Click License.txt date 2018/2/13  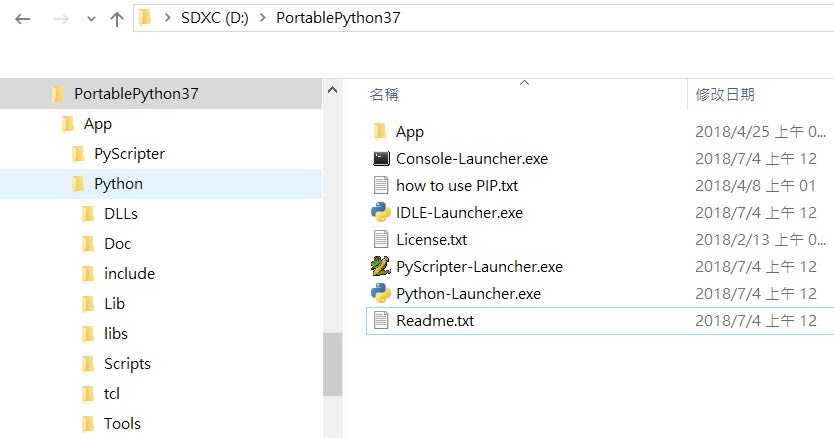click(761, 240)
